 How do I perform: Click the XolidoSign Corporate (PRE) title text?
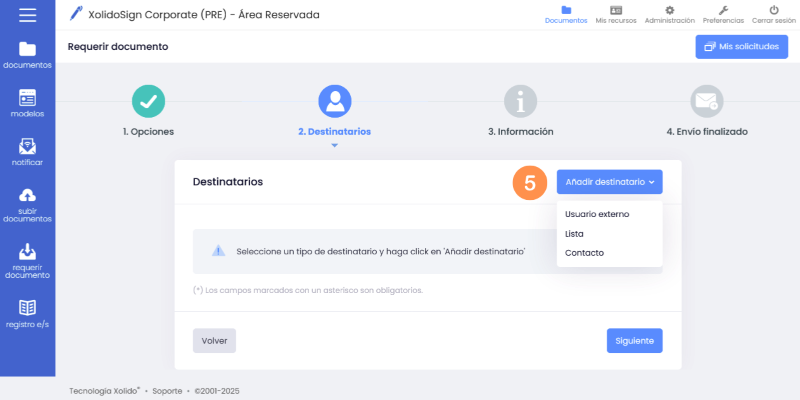204,15
